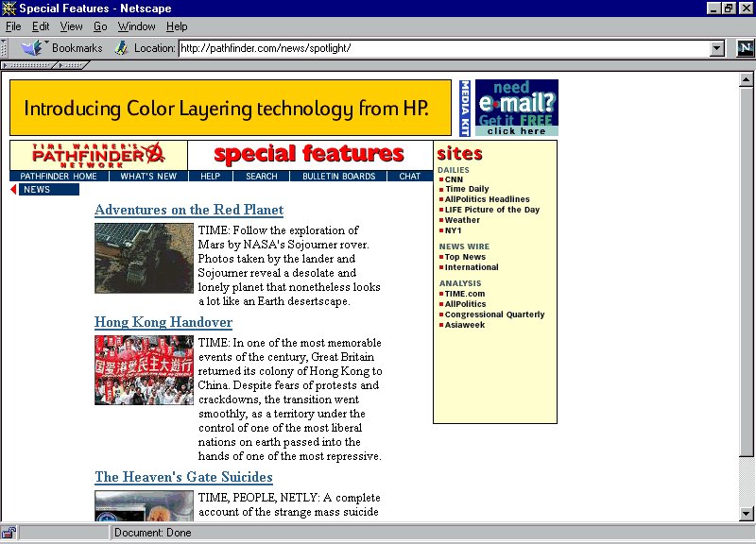Open Search in the Pathfinder nav bar
This screenshot has width=756, height=544.
(262, 177)
